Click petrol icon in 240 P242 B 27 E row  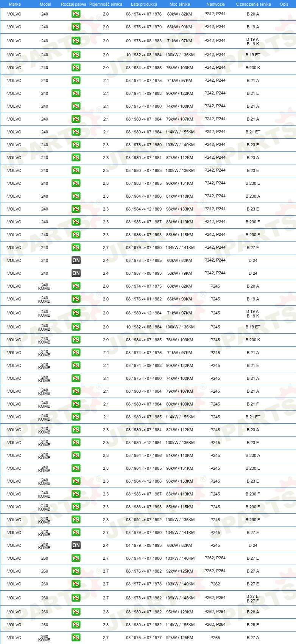pyautogui.click(x=76, y=248)
